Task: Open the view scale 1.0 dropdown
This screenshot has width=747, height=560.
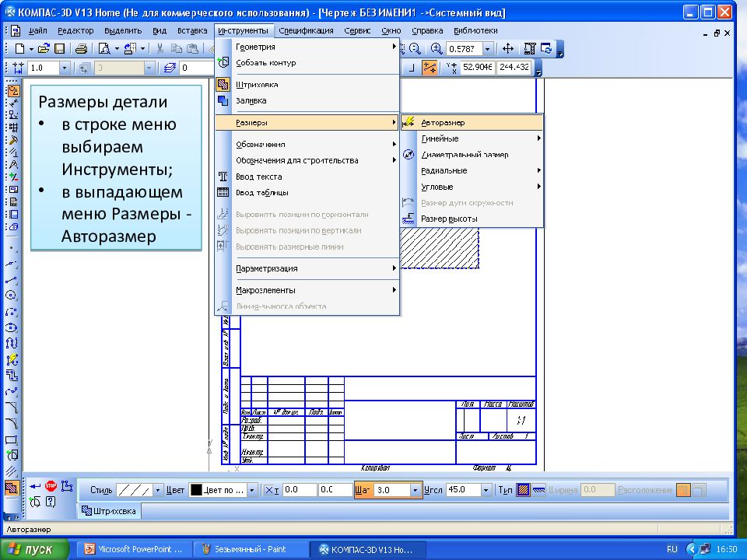Action: (65, 68)
